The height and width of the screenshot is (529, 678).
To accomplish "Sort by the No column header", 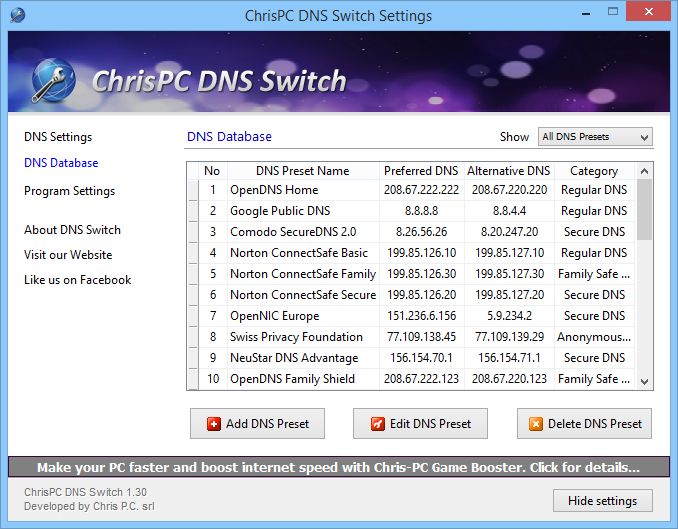I will [x=212, y=171].
